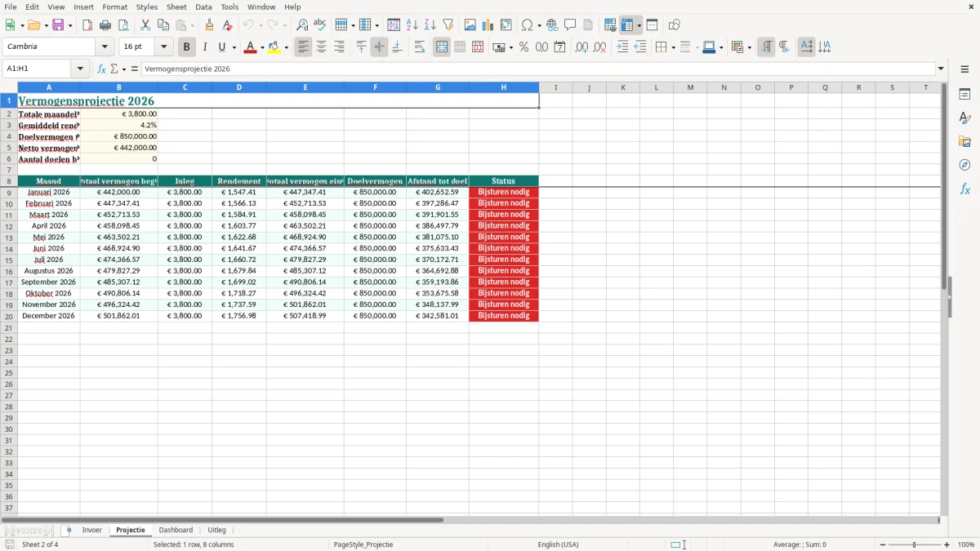
Task: Click the Save document icon
Action: [58, 25]
